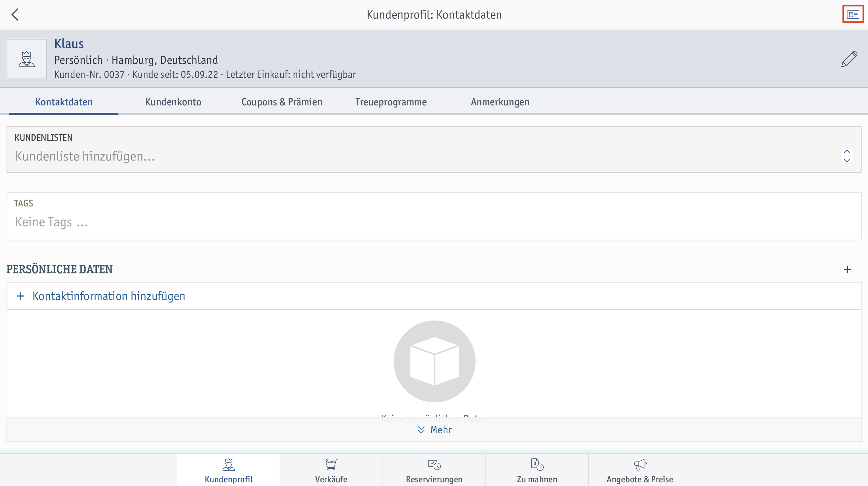Click the Persönlich · Hamburg, Deutschland text
The image size is (868, 486).
pos(136,60)
